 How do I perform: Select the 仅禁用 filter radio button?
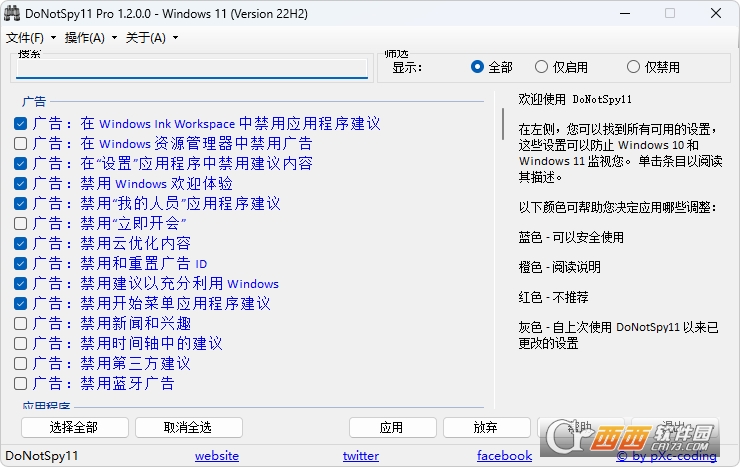pyautogui.click(x=633, y=67)
